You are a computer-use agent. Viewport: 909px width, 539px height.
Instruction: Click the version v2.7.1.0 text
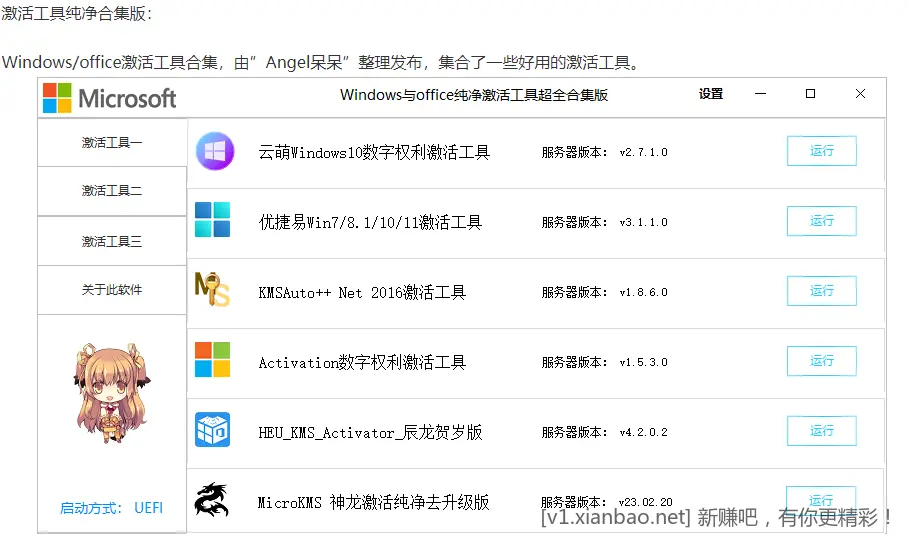(643, 152)
